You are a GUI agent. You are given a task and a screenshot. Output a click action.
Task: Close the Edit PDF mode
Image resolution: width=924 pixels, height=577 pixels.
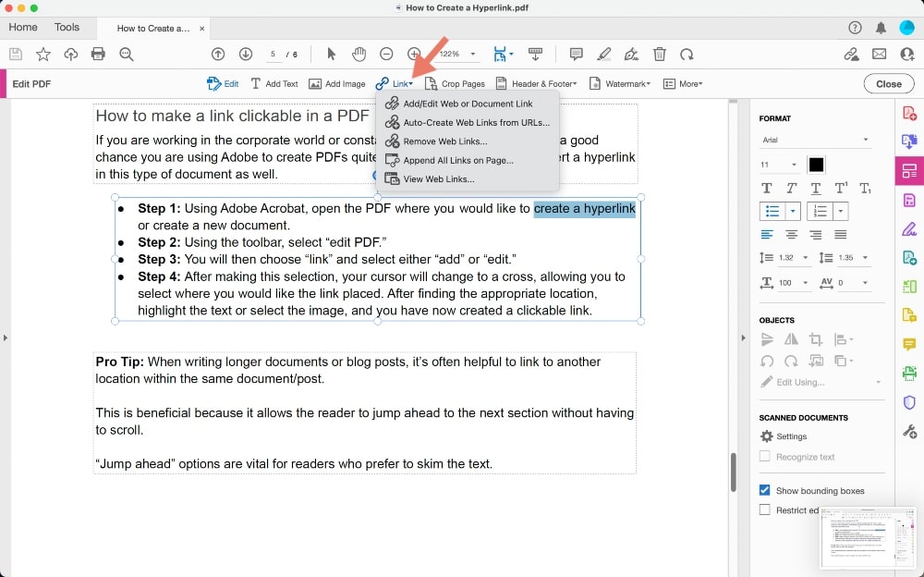(x=887, y=83)
